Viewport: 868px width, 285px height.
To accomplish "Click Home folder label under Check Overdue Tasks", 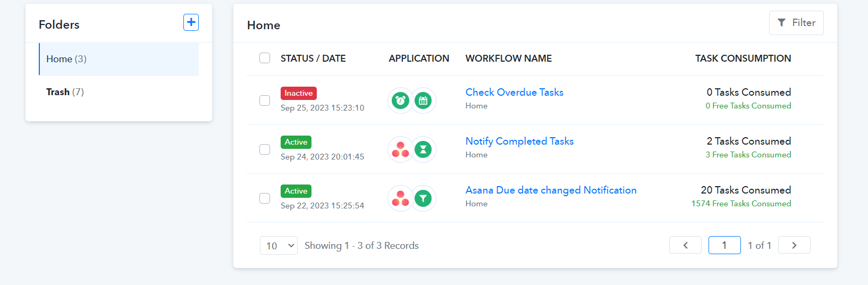I will pos(476,106).
